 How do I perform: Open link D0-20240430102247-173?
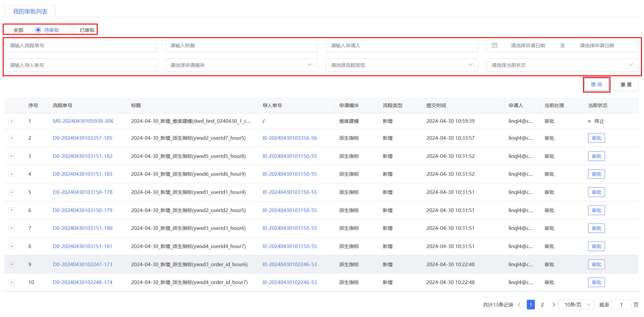83,264
